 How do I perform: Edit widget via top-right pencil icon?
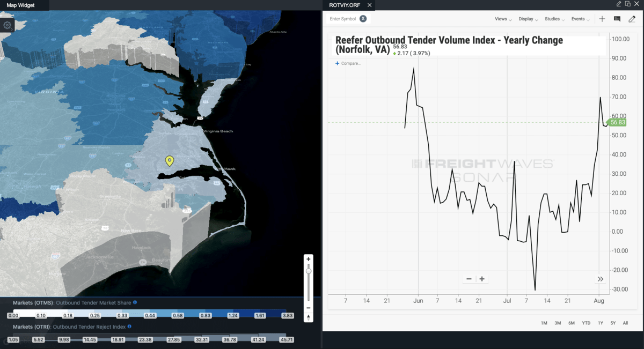[x=619, y=4]
